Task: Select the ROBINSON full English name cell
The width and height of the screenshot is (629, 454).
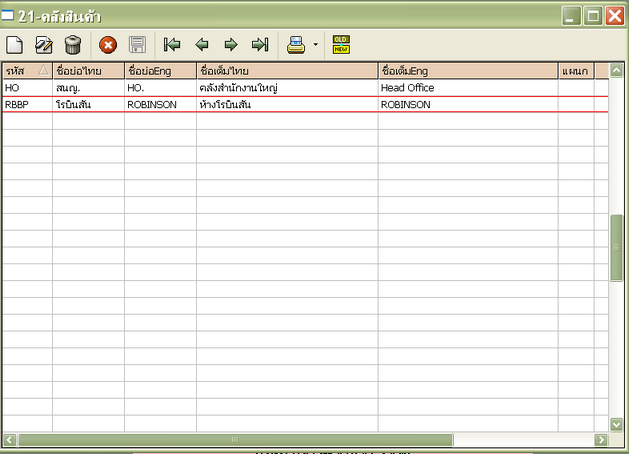Action: coord(467,104)
